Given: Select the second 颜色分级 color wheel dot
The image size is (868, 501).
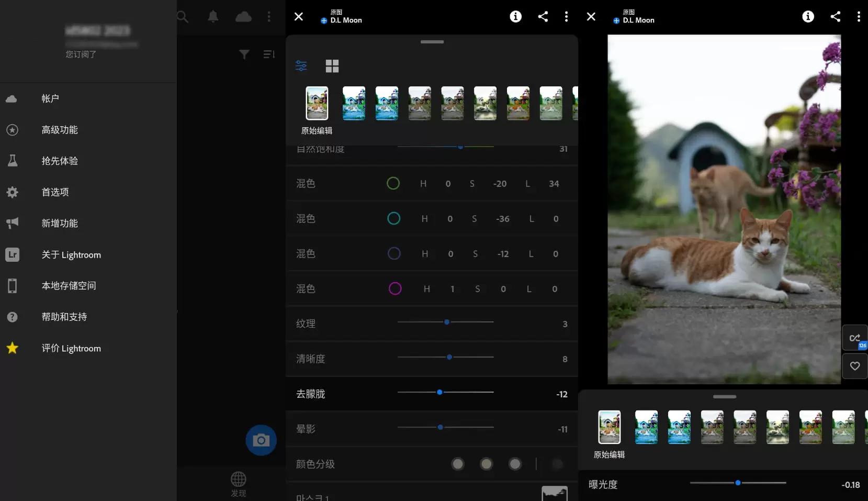Looking at the screenshot, I should click(x=487, y=464).
